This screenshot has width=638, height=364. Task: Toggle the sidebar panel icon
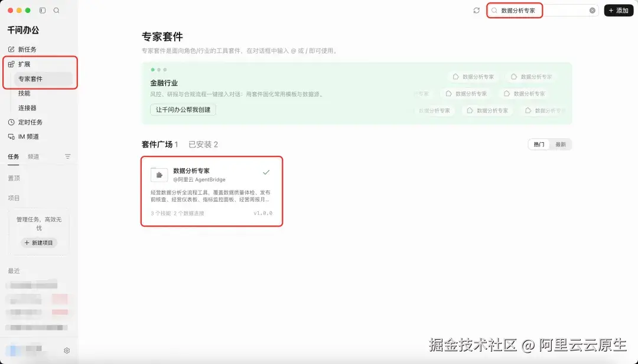tap(43, 11)
